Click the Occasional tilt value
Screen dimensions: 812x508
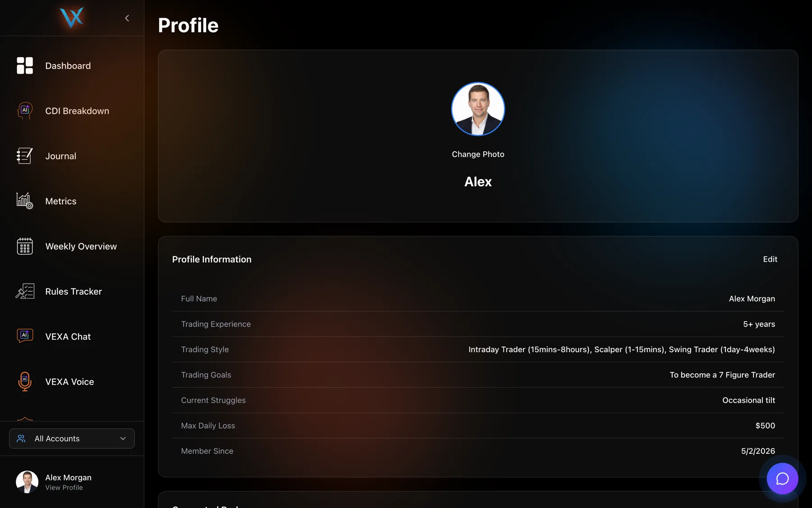pyautogui.click(x=748, y=400)
